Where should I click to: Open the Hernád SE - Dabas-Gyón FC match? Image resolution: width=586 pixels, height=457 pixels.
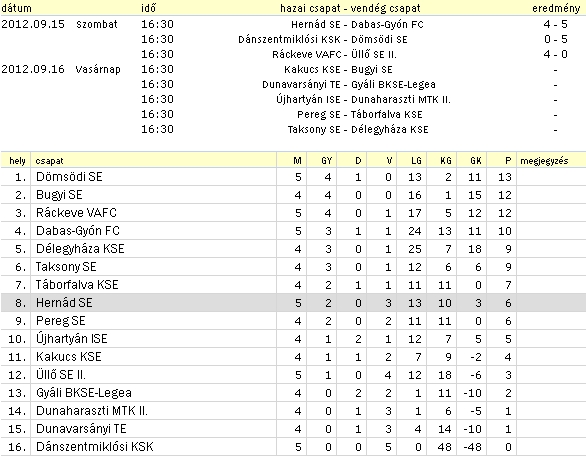357,24
